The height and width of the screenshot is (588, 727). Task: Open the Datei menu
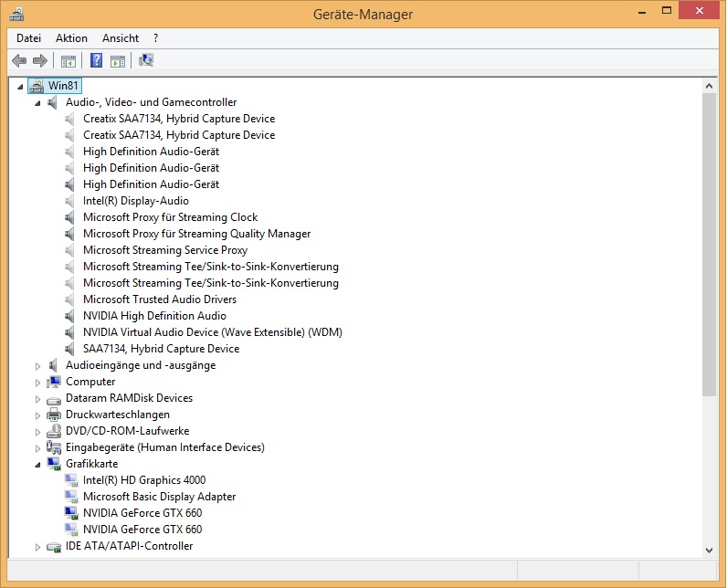[28, 38]
